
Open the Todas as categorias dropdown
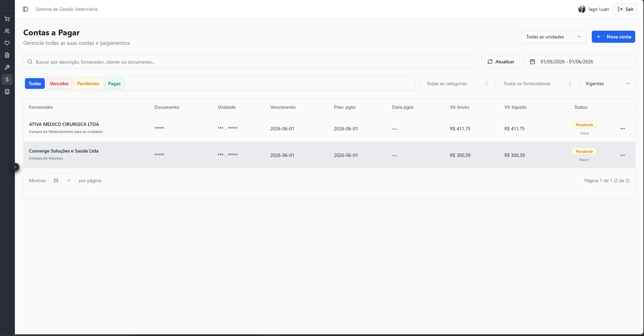(458, 83)
